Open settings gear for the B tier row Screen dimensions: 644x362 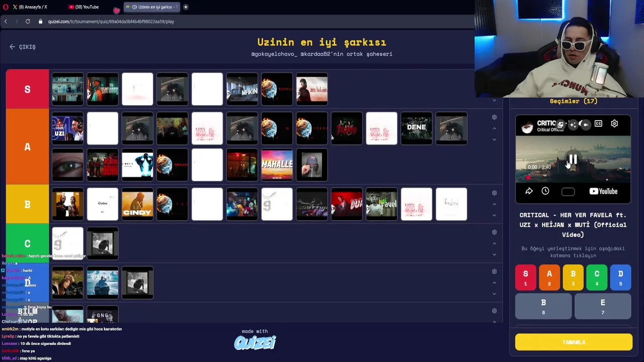pyautogui.click(x=494, y=193)
